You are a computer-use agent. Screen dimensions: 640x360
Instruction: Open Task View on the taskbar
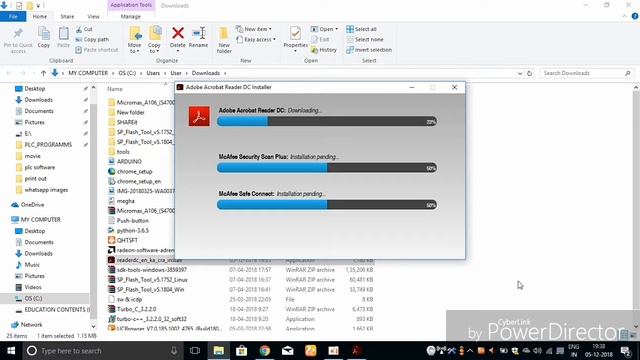coord(195,351)
